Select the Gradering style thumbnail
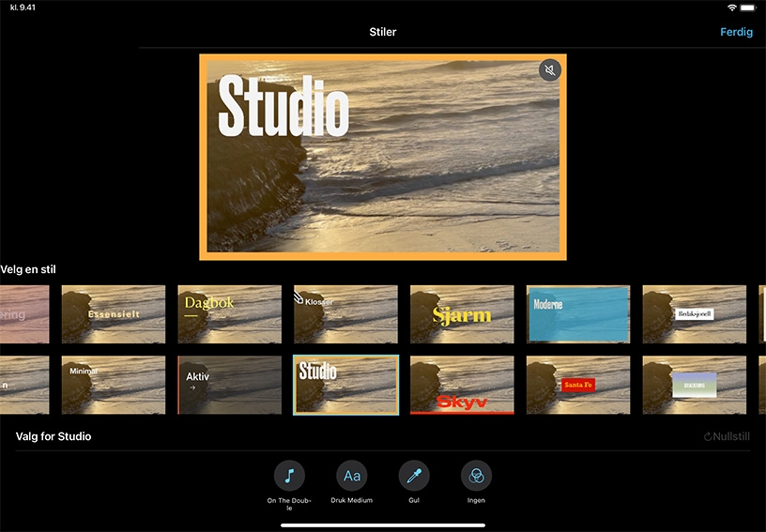This screenshot has width=766, height=532. [x=695, y=385]
